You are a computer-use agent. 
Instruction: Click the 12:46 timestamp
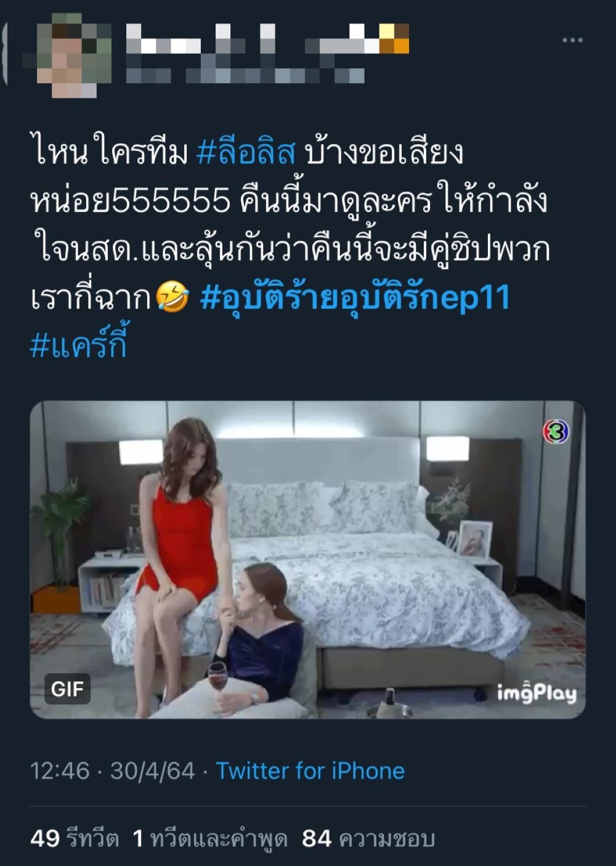point(60,771)
